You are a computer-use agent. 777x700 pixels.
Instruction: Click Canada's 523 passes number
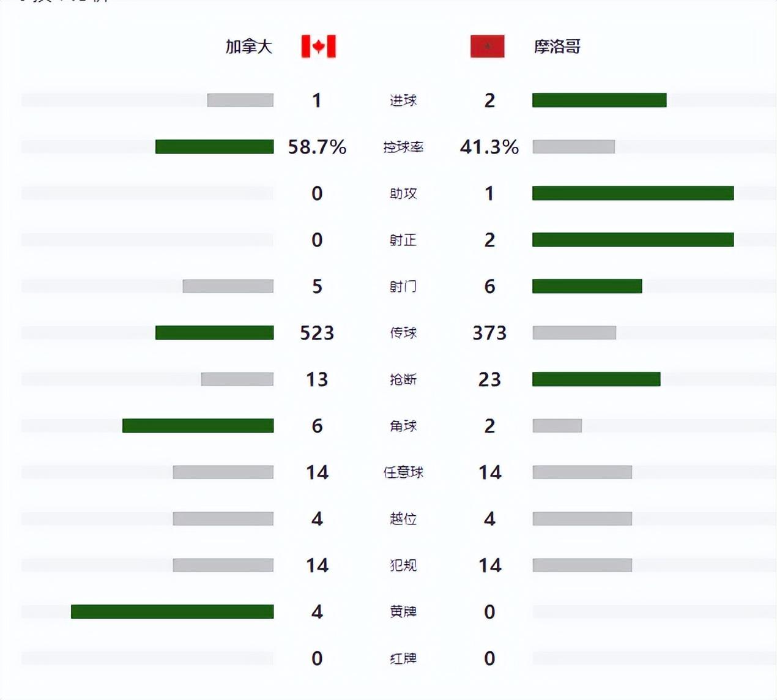coord(317,333)
